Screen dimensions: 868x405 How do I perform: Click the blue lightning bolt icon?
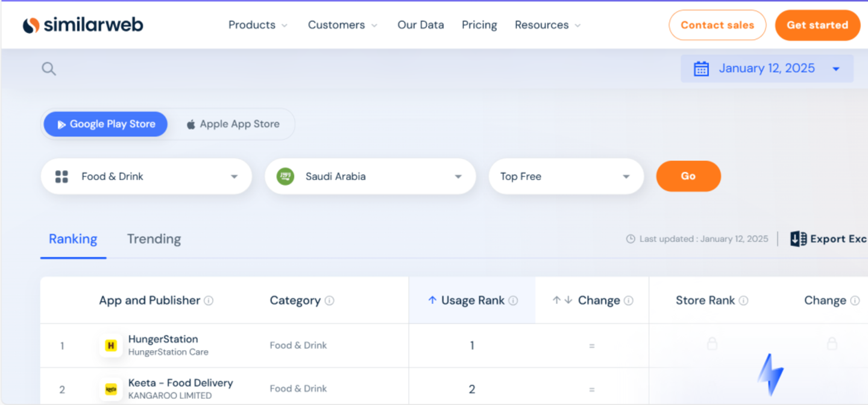770,375
